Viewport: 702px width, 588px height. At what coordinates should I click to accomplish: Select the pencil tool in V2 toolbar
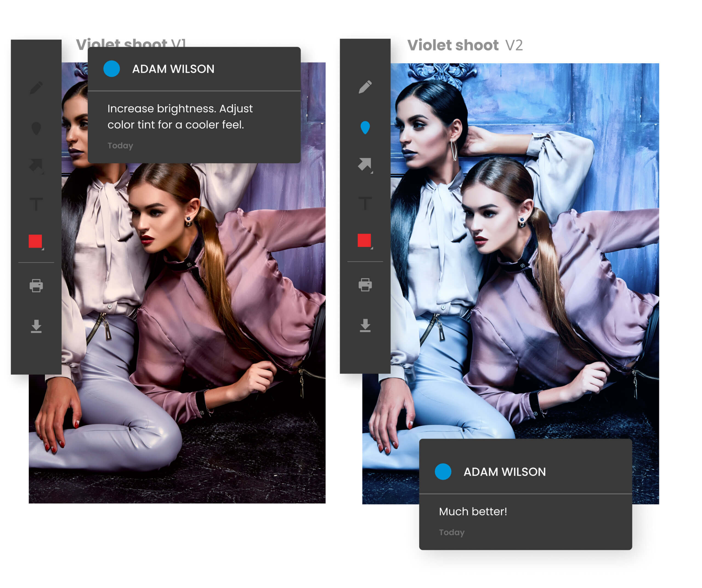(x=365, y=87)
